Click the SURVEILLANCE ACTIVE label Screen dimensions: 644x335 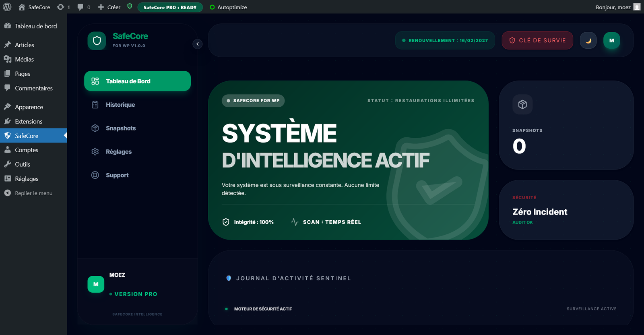(x=592, y=309)
